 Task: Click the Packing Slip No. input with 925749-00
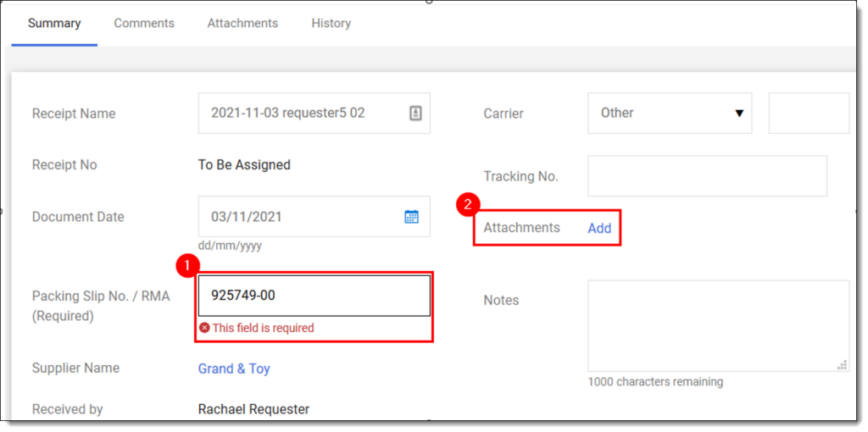point(314,296)
